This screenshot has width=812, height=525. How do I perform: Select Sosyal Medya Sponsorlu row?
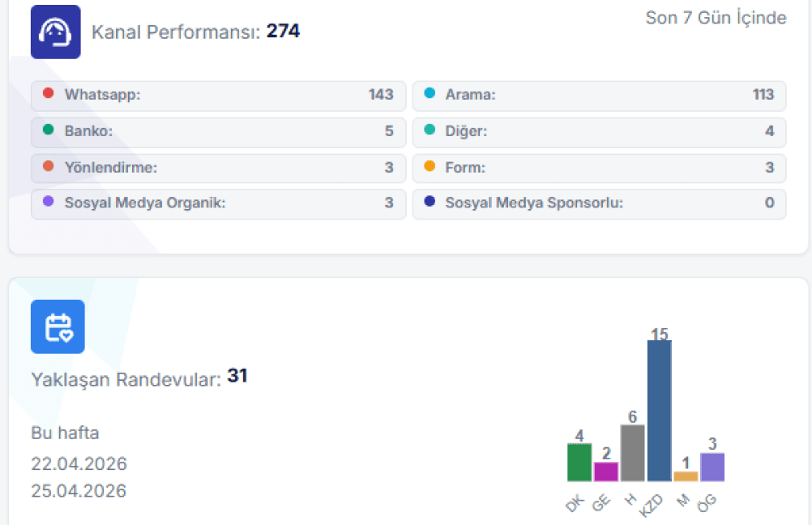(599, 203)
